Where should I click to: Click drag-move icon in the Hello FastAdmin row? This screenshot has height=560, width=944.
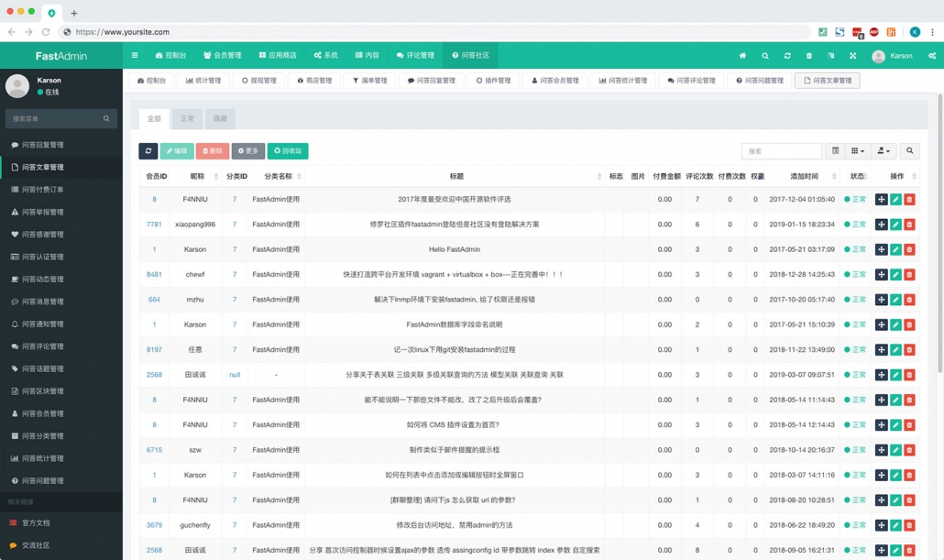[881, 249]
